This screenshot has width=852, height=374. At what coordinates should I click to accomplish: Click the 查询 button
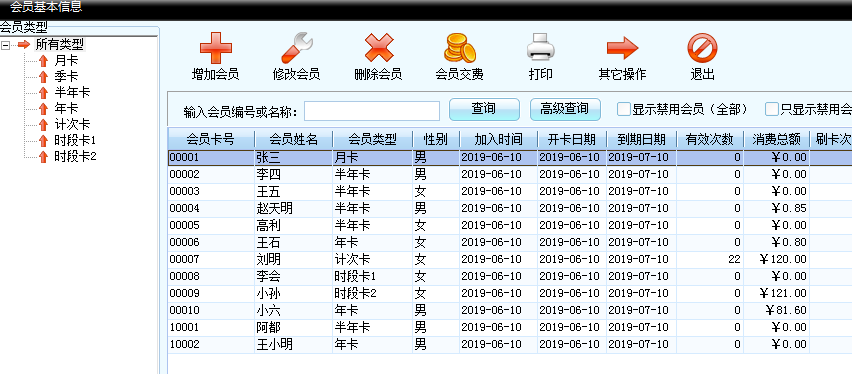pos(484,109)
